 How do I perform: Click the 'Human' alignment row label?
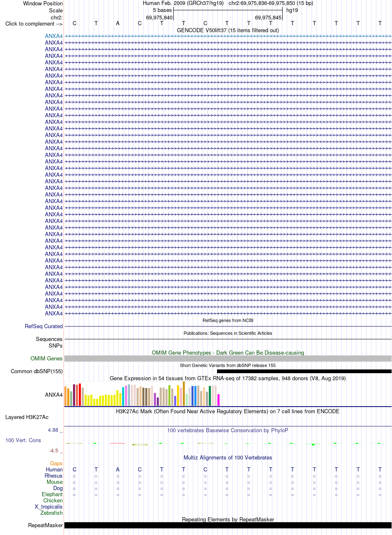pyautogui.click(x=54, y=469)
